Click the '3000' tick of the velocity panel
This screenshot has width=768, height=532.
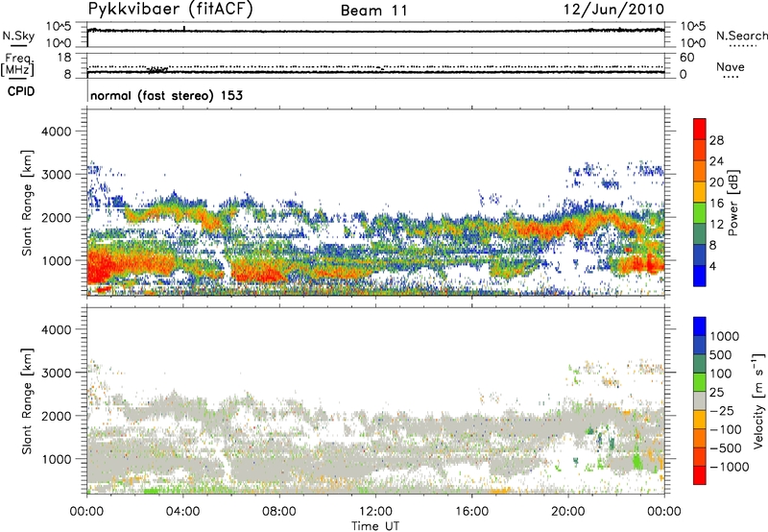pos(57,373)
